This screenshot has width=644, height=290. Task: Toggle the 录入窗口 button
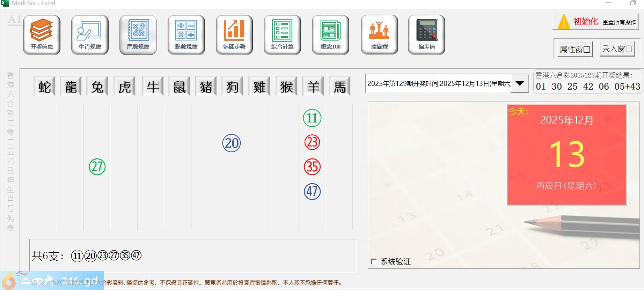tap(617, 49)
